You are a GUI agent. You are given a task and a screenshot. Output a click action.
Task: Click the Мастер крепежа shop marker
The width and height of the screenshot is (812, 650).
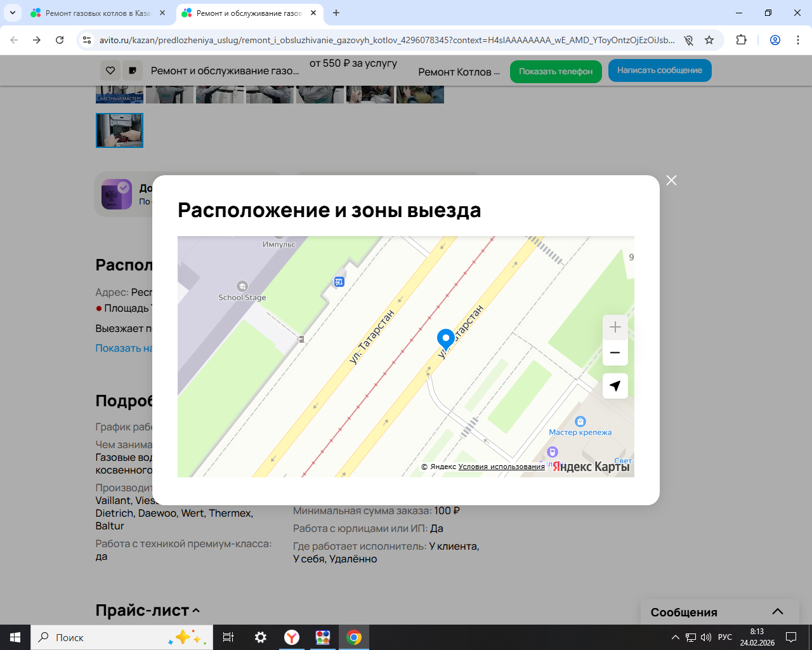coord(580,422)
